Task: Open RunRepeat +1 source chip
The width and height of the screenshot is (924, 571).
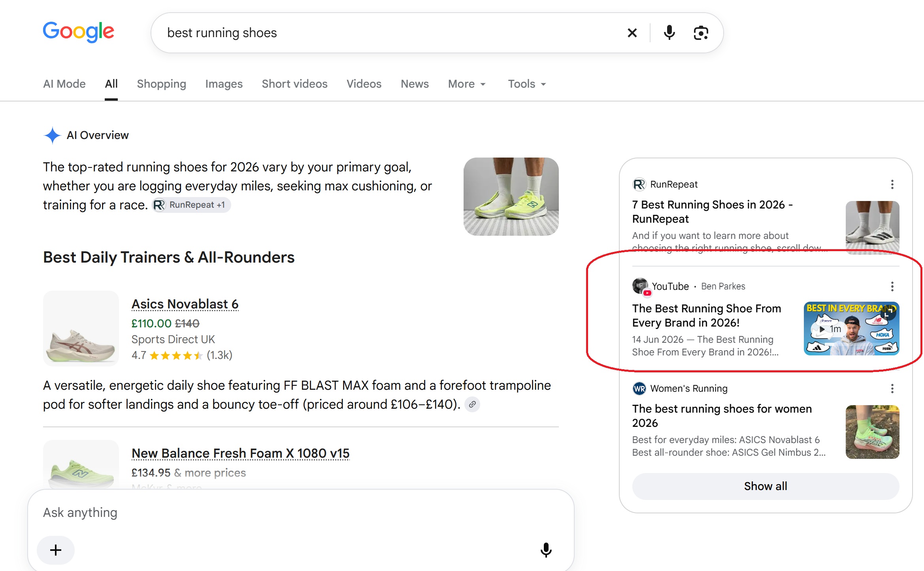Action: click(192, 205)
